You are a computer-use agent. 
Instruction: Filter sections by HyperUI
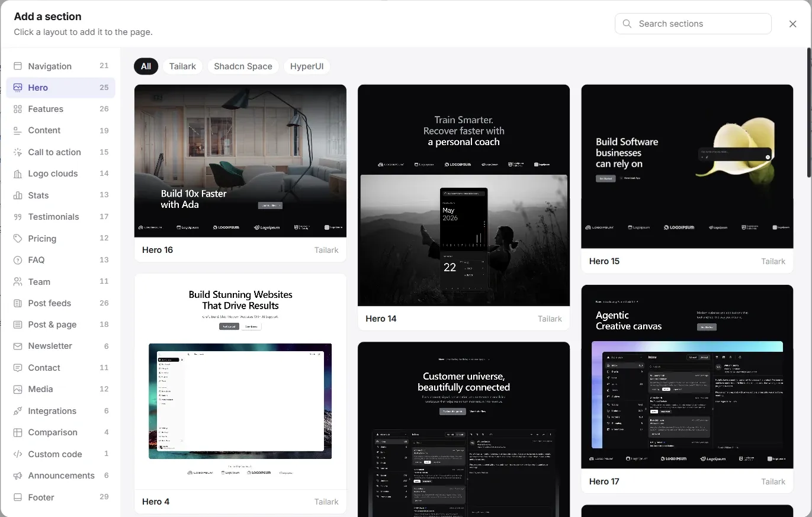click(307, 66)
